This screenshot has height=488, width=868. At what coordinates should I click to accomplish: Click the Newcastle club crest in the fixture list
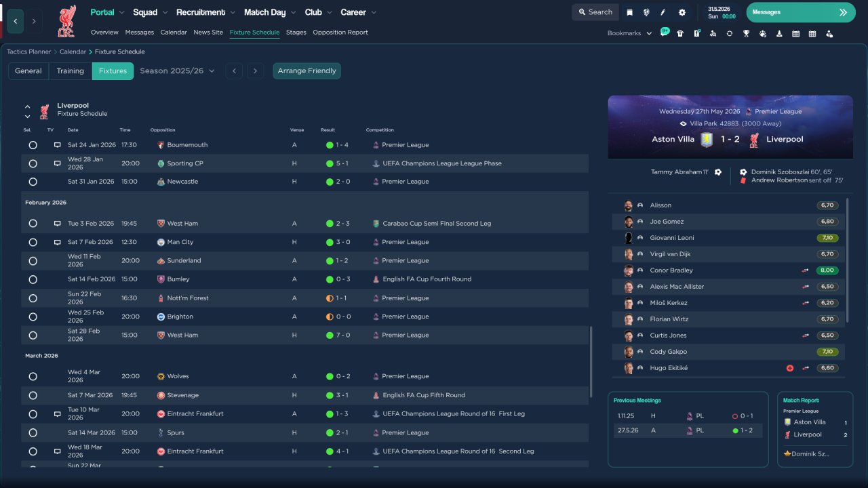(x=161, y=182)
